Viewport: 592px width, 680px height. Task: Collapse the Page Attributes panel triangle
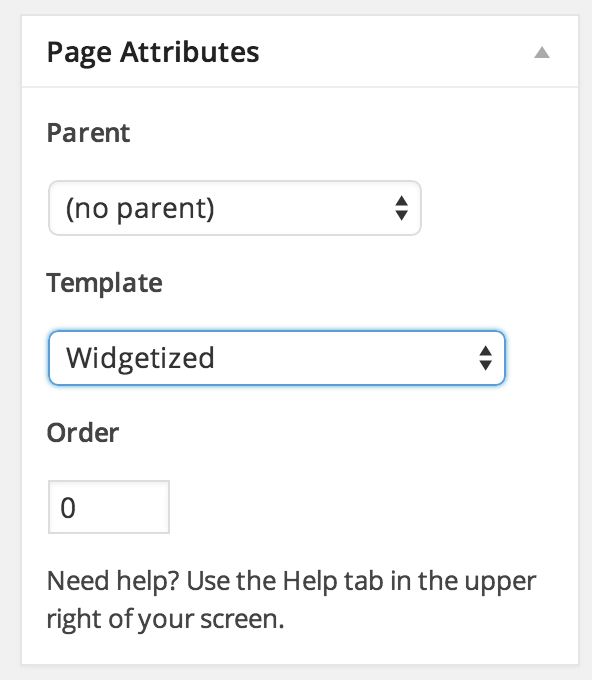(x=542, y=52)
